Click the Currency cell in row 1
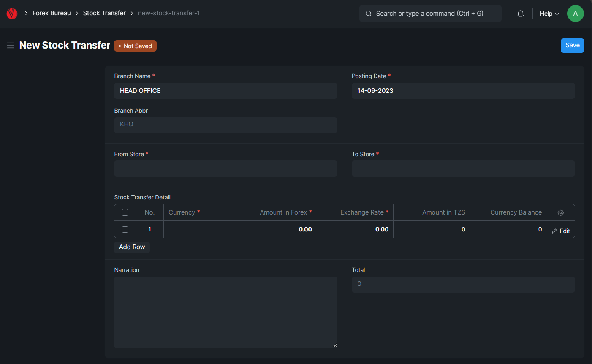The image size is (592, 364). point(202,229)
